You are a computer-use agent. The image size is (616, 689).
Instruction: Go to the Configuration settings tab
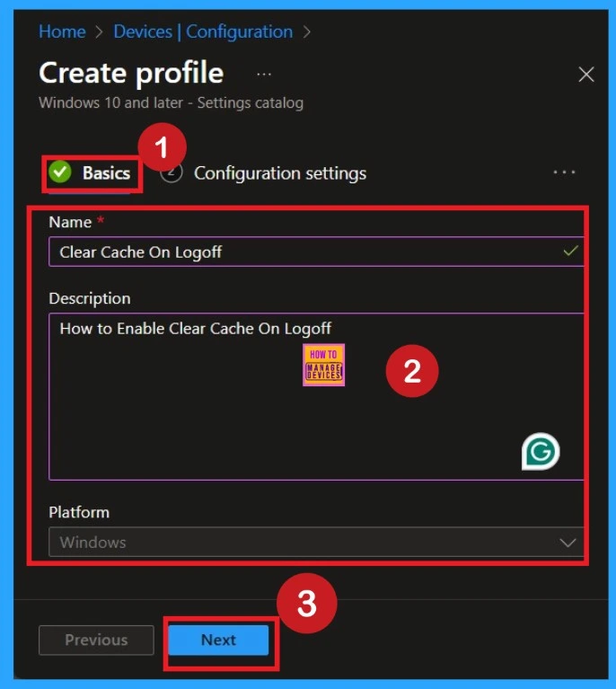point(279,173)
